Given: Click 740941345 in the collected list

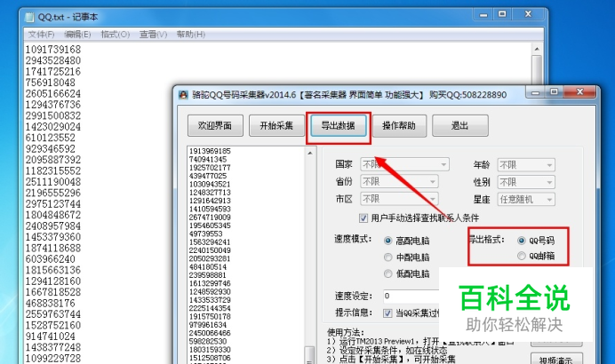Looking at the screenshot, I should [x=208, y=159].
